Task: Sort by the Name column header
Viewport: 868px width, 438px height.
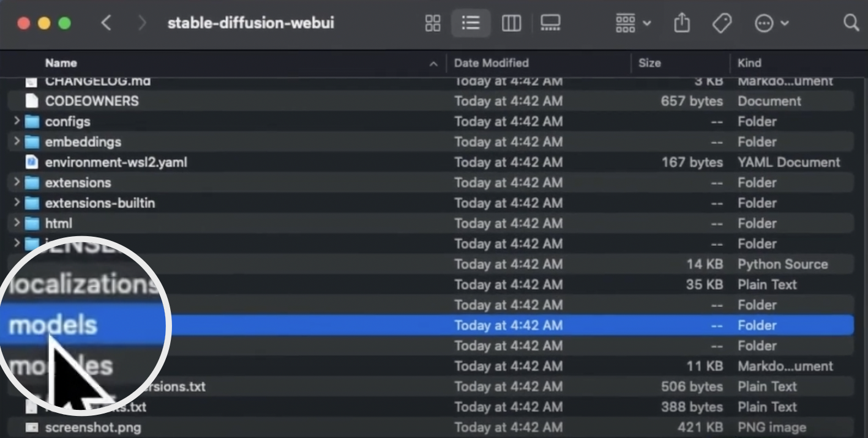Action: click(x=61, y=63)
